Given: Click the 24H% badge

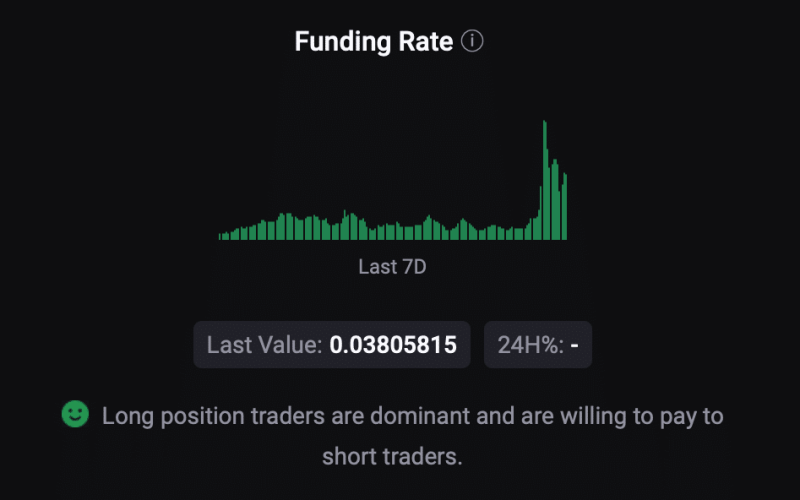Looking at the screenshot, I should [x=538, y=345].
